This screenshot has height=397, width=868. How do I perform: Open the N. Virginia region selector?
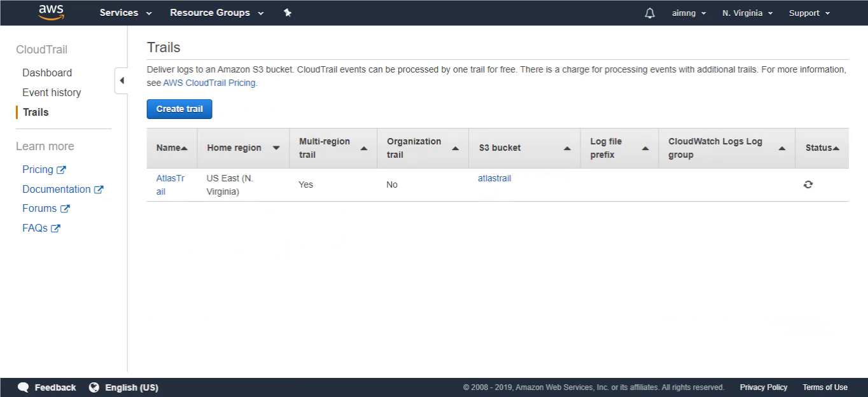(748, 13)
